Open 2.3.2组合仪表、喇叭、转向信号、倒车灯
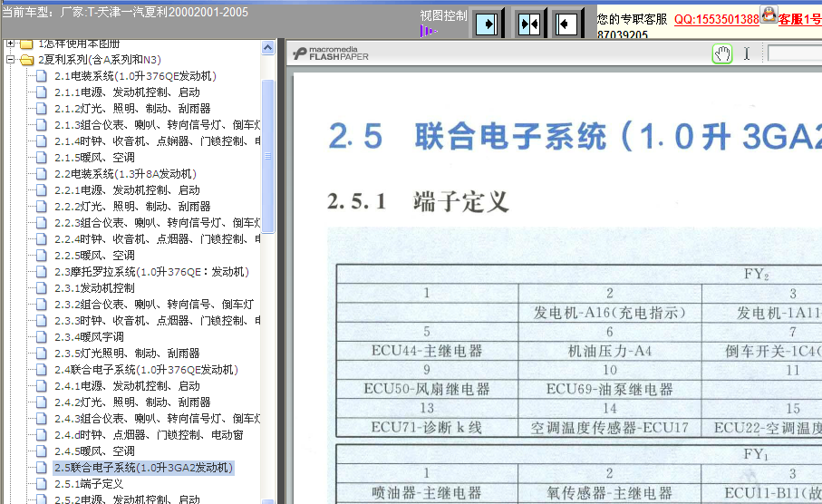The width and height of the screenshot is (822, 504). [x=154, y=305]
